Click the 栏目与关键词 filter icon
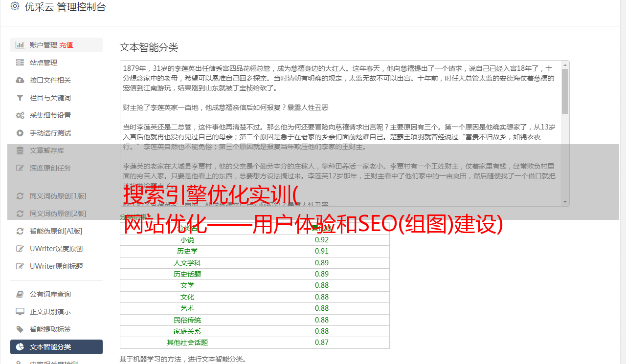 [20, 98]
